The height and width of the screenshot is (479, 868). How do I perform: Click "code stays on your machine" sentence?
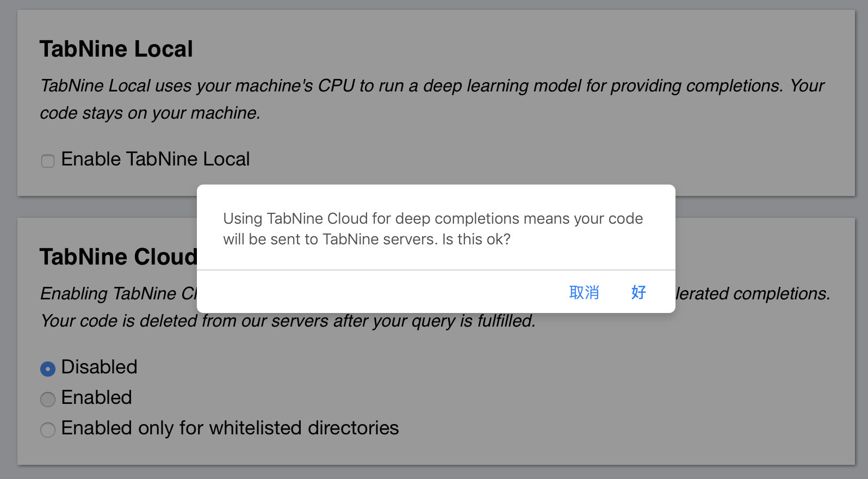150,113
